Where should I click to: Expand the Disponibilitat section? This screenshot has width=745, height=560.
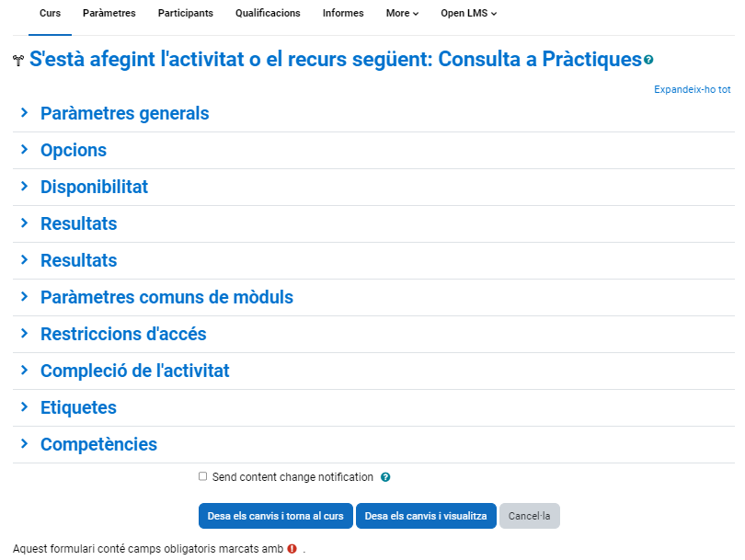click(94, 188)
